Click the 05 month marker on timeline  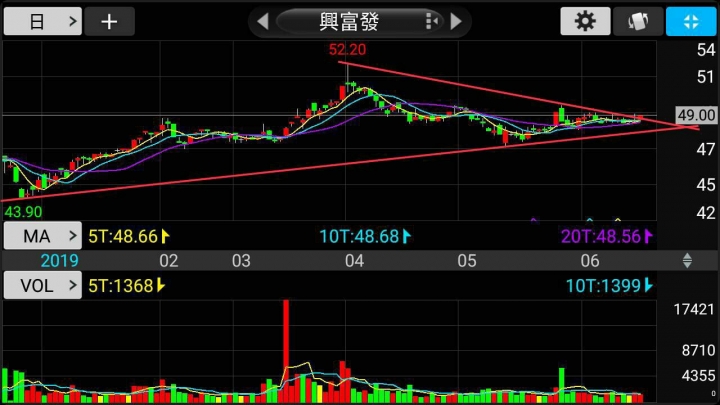click(467, 261)
